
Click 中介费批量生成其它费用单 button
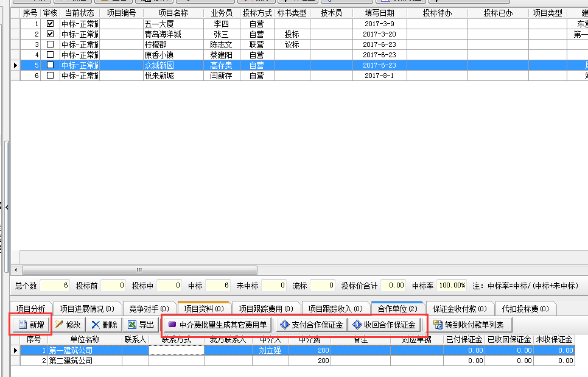(x=217, y=325)
